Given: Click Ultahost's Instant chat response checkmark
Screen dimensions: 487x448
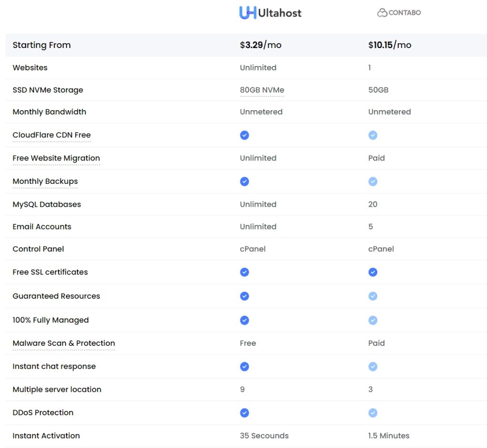Looking at the screenshot, I should pos(244,367).
